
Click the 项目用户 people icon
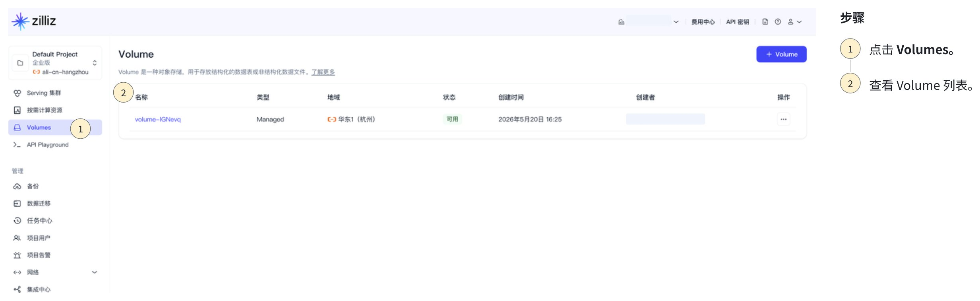[17, 238]
